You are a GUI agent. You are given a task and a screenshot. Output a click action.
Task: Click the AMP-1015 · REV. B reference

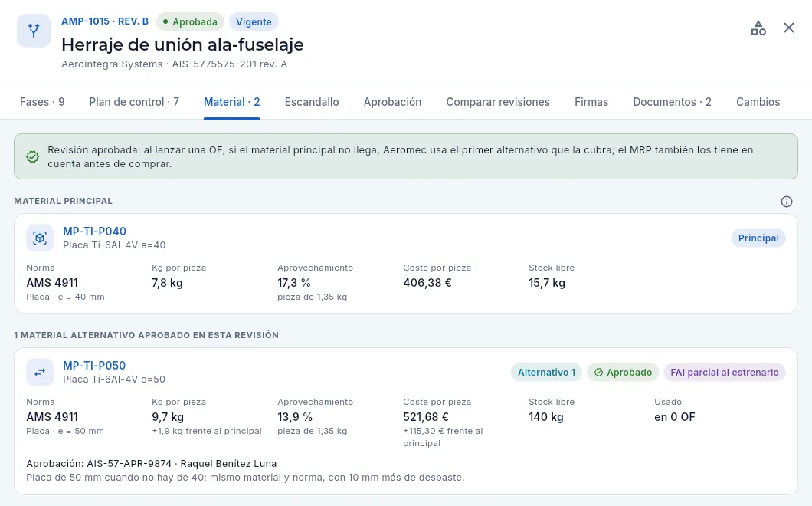pos(105,21)
